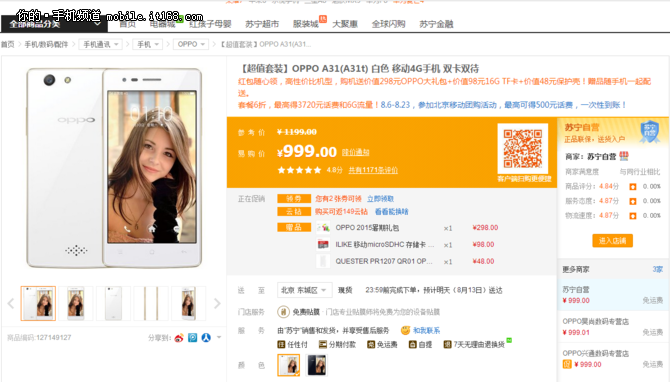Select fourth thumbnail showing phone side

151,303
